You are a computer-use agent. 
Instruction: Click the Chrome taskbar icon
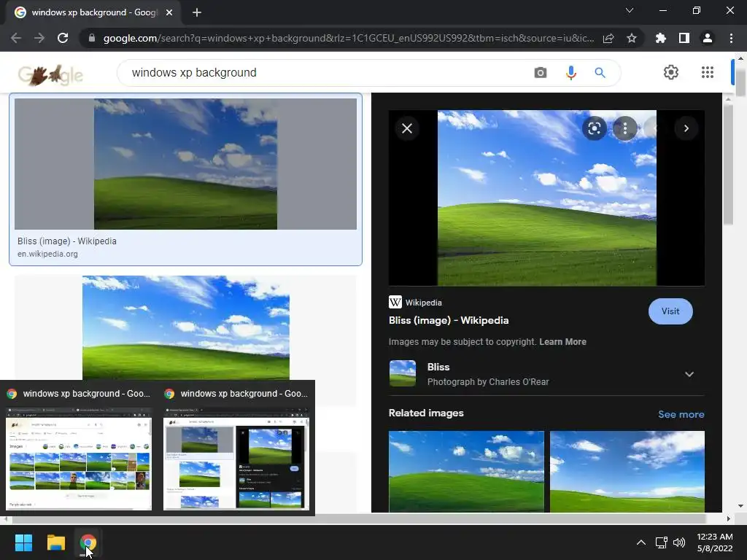coord(88,542)
